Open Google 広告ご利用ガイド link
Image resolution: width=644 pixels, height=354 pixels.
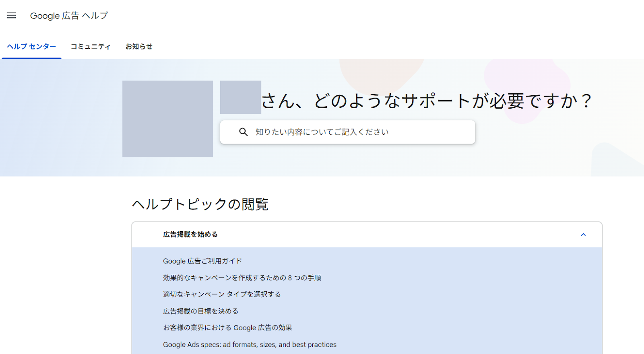(202, 261)
